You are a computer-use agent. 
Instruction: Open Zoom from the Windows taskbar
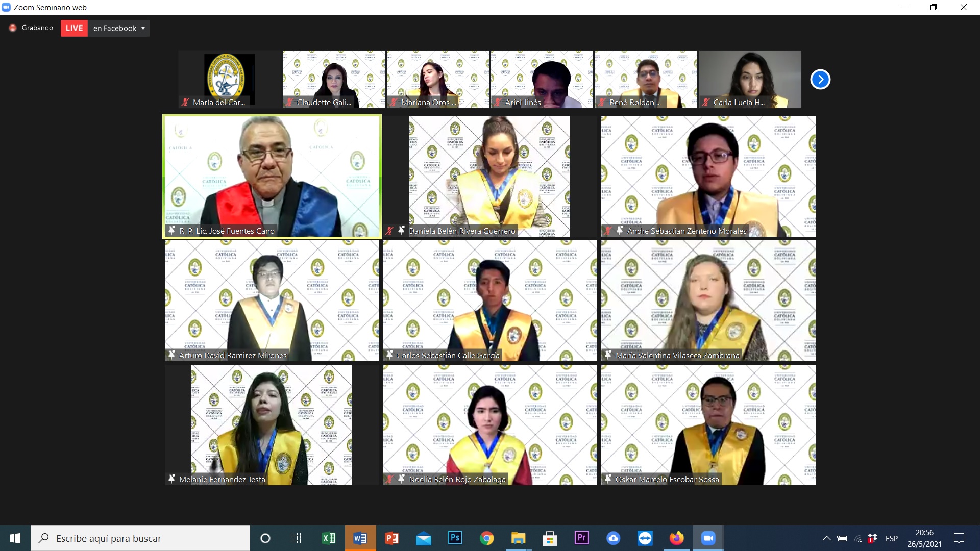click(708, 538)
